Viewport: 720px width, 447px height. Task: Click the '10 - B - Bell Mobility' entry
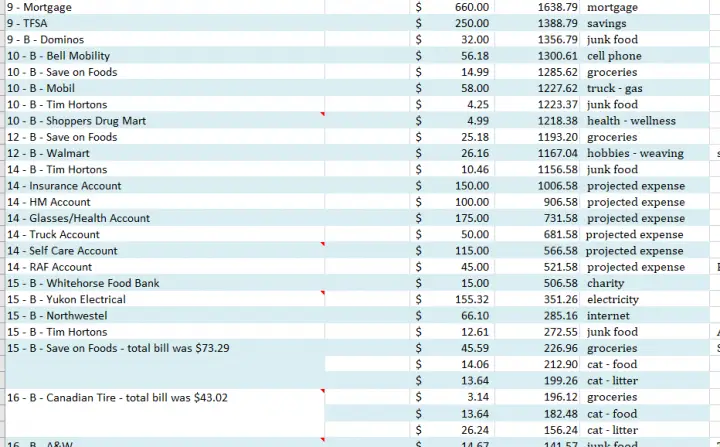(x=165, y=56)
